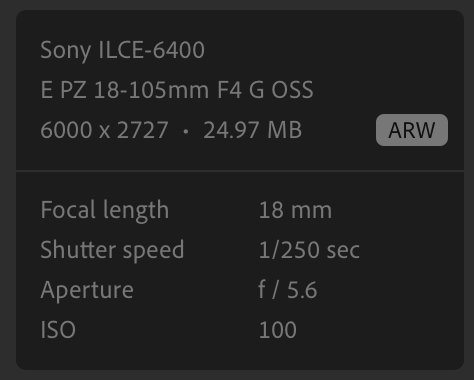474x380 pixels.
Task: Click the sec unit in shutter speed
Action: tap(343, 251)
